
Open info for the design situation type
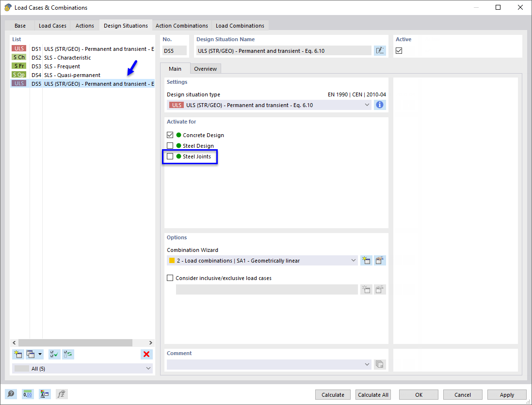point(380,105)
